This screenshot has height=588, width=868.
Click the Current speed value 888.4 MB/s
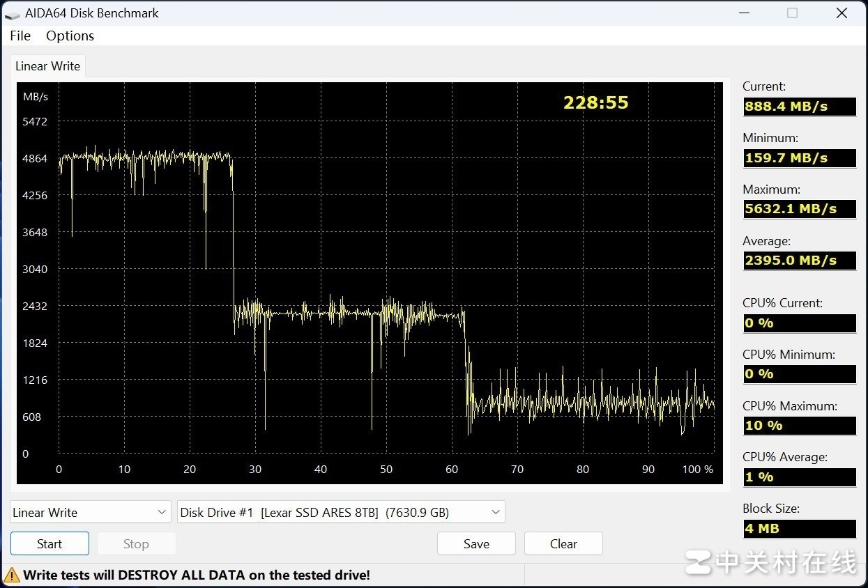tap(799, 107)
